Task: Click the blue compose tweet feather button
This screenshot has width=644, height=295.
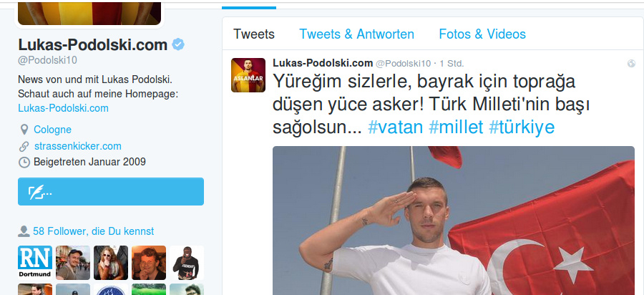Action: point(111,191)
